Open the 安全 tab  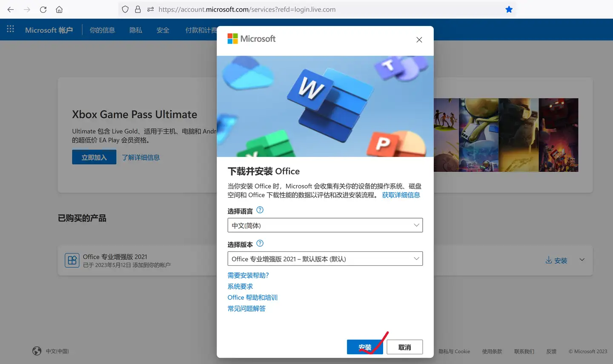click(x=163, y=30)
